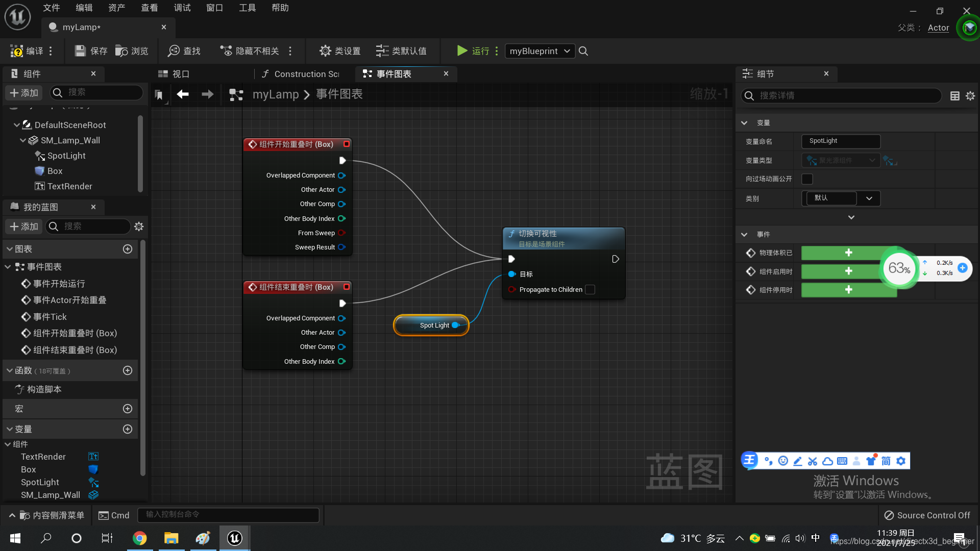Viewport: 980px width, 551px height.
Task: Open the myBlueprint debug object dropdown
Action: [540, 51]
